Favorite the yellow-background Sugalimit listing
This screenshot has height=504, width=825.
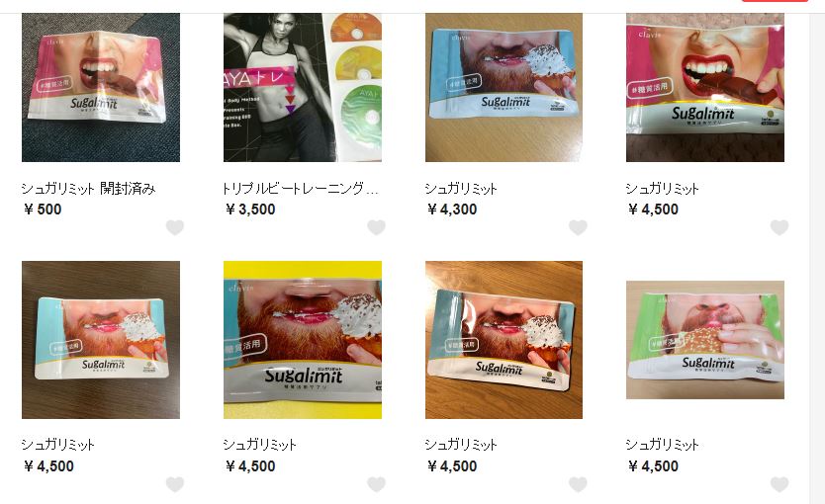coord(376,484)
